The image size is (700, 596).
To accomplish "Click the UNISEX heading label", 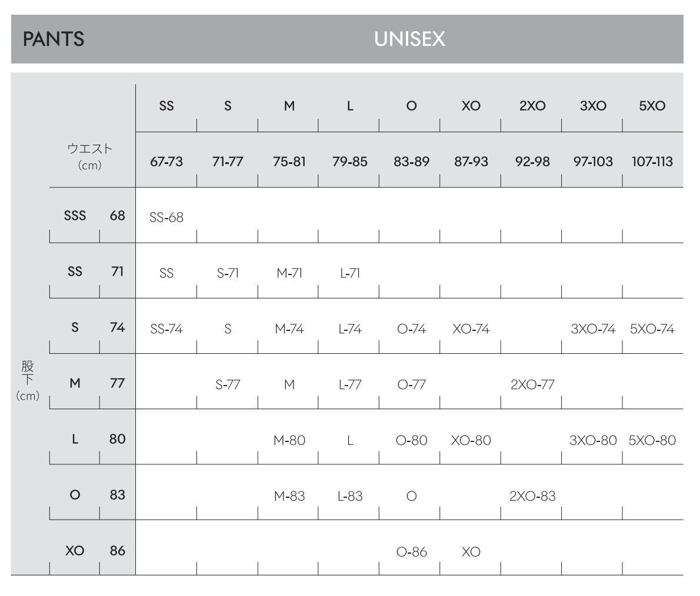I will pyautogui.click(x=409, y=39).
